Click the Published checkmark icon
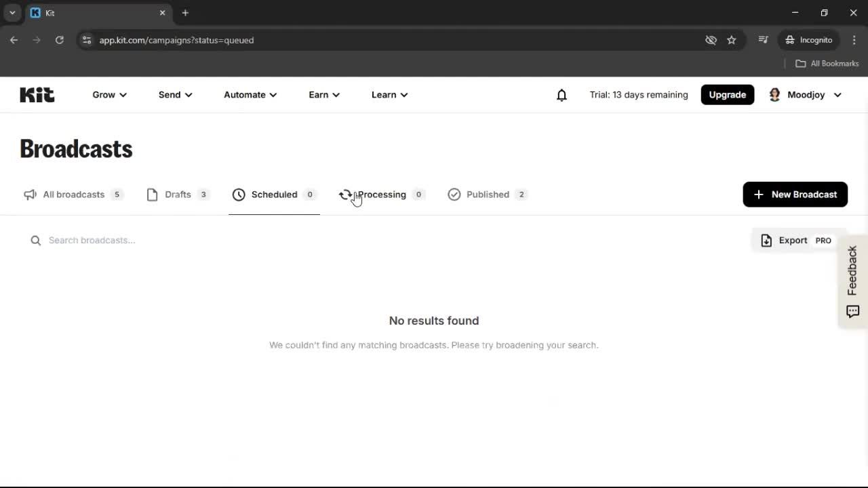The width and height of the screenshot is (868, 488). click(x=454, y=195)
